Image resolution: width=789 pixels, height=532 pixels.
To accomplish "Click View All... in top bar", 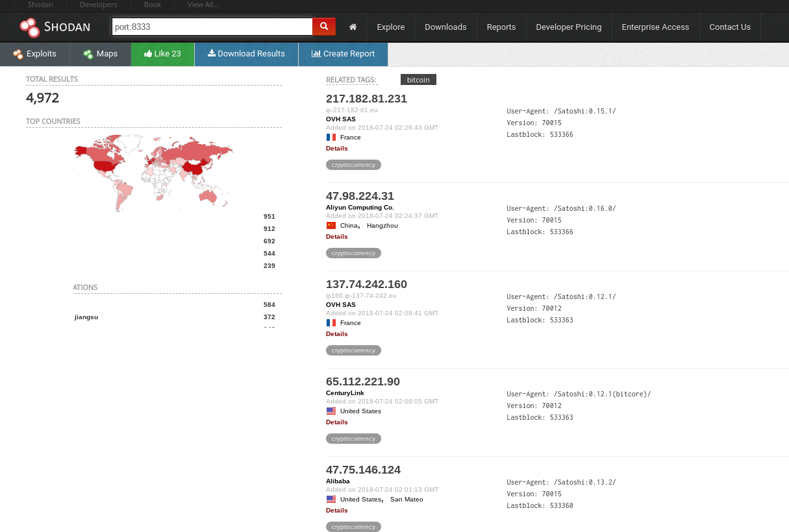I will [x=203, y=5].
